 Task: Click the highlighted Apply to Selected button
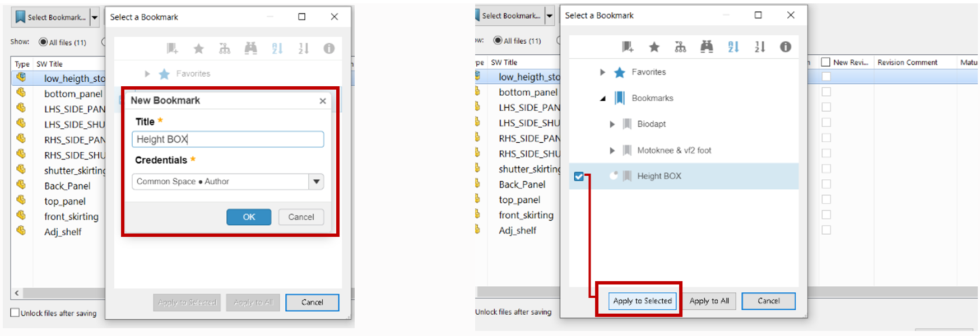[642, 301]
